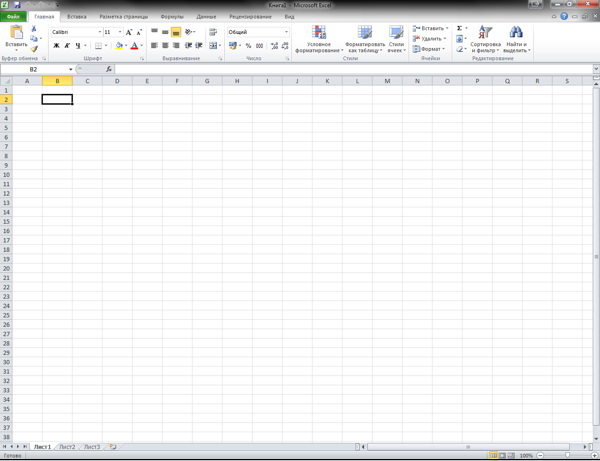
Task: Expand the number format dropdown (Общий)
Action: coord(286,32)
